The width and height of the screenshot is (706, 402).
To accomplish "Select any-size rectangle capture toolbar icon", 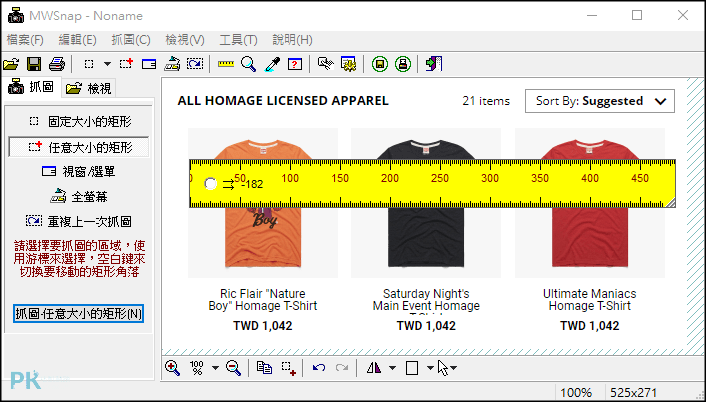I will point(127,64).
